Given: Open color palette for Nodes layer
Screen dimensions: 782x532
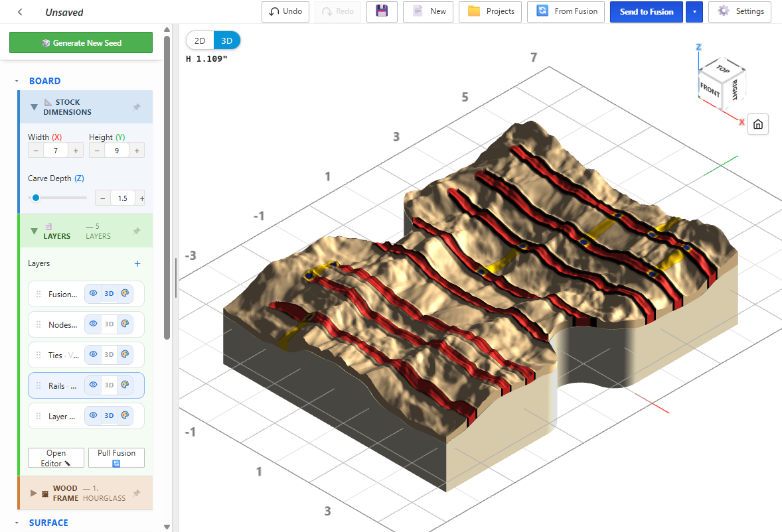Looking at the screenshot, I should (125, 324).
